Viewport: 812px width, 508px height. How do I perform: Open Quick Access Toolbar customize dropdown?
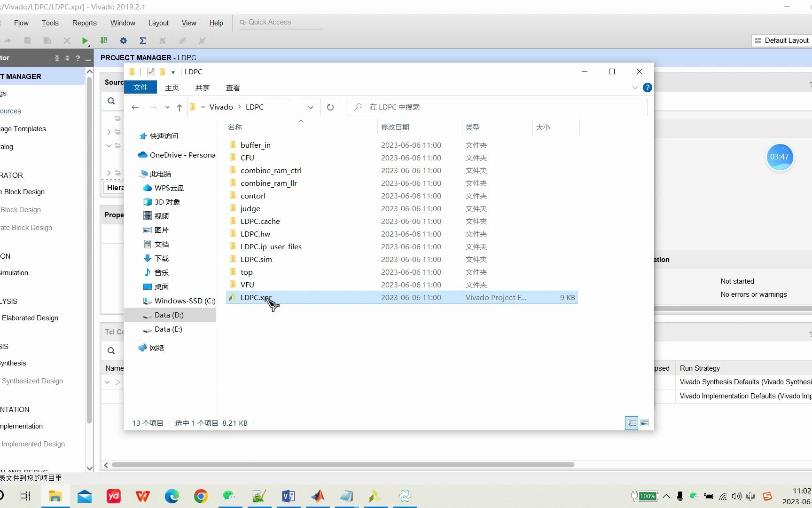(x=173, y=72)
